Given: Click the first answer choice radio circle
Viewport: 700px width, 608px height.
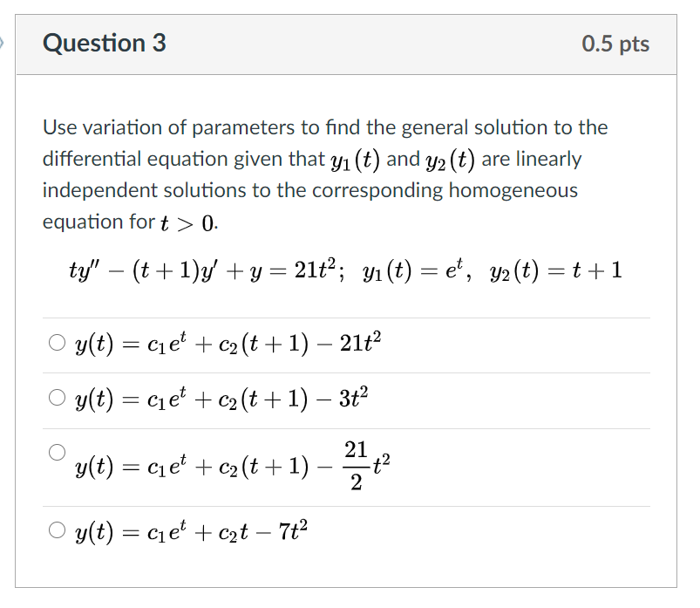Looking at the screenshot, I should pos(56,340).
